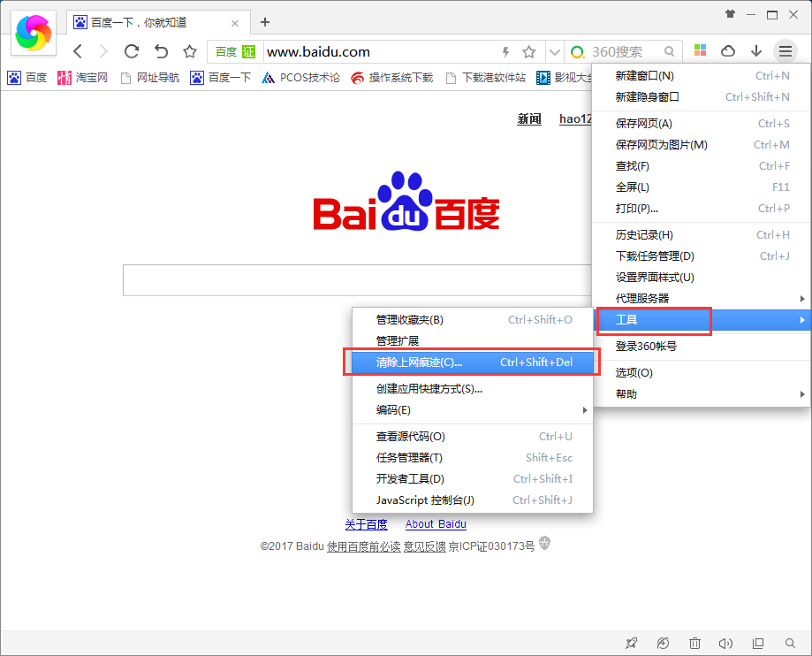Screen dimensions: 812x656
Task: Click the www.baidu.com address field
Action: point(381,52)
